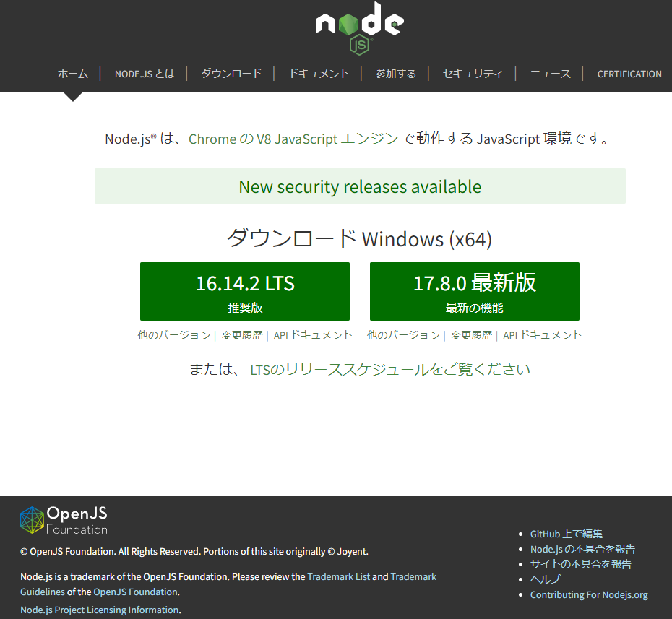Go to ダウンロード in navigation bar

coord(231,74)
